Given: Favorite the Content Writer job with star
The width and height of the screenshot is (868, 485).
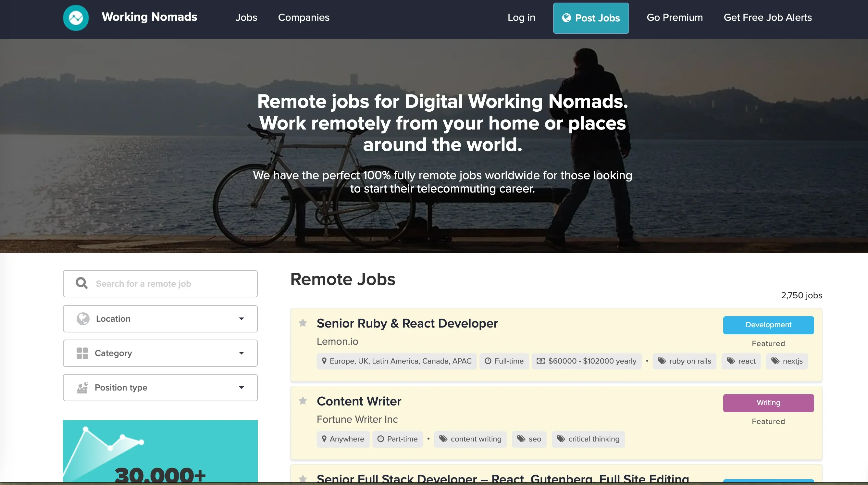Looking at the screenshot, I should (303, 401).
